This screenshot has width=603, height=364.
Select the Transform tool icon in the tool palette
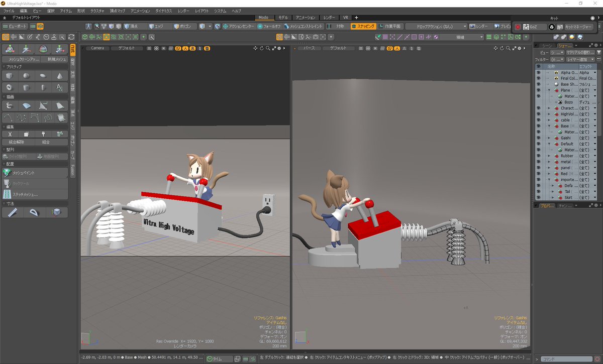(x=10, y=49)
